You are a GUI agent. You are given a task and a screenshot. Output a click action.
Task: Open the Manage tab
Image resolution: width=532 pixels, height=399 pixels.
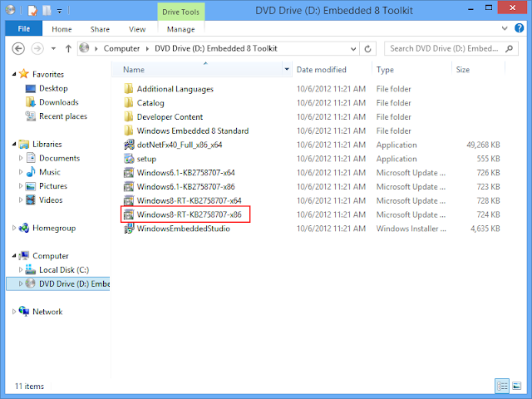181,29
